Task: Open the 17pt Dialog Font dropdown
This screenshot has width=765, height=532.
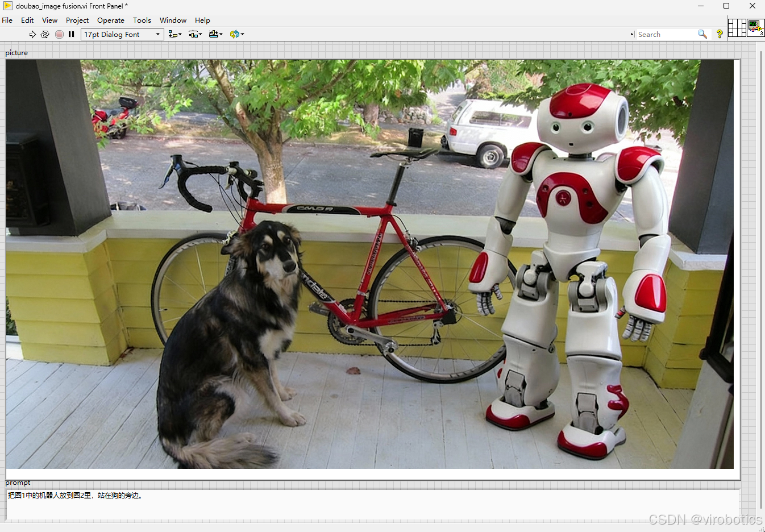Action: (122, 34)
